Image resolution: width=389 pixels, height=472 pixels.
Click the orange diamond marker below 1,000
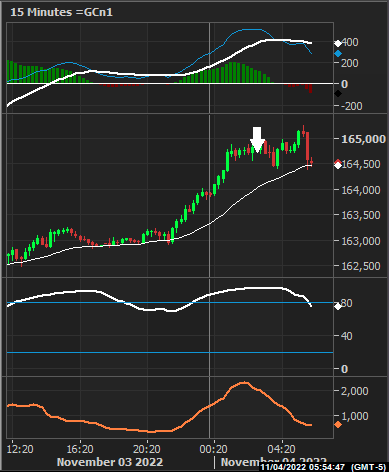(338, 424)
